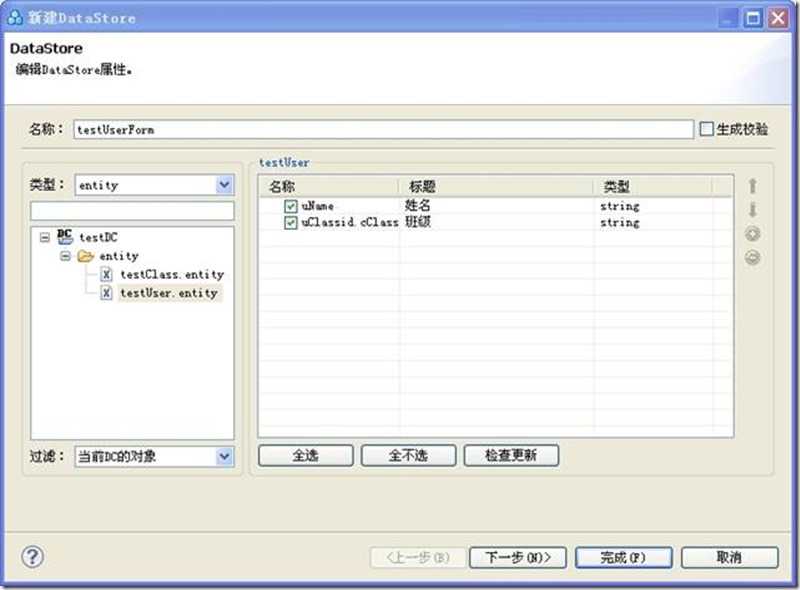The height and width of the screenshot is (590, 800).
Task: Click the 名称 input field testUserForm
Action: pyautogui.click(x=383, y=130)
